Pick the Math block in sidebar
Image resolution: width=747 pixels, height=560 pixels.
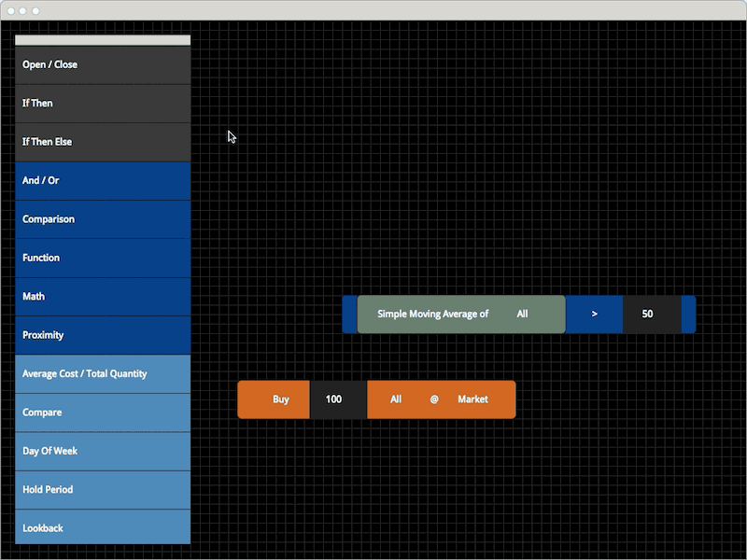tap(103, 296)
